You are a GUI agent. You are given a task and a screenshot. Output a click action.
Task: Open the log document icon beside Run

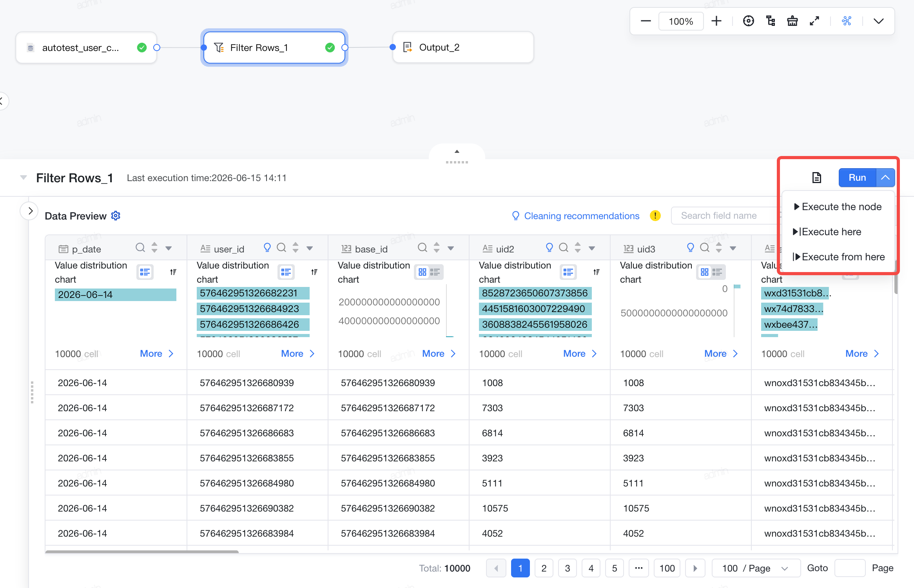click(816, 178)
